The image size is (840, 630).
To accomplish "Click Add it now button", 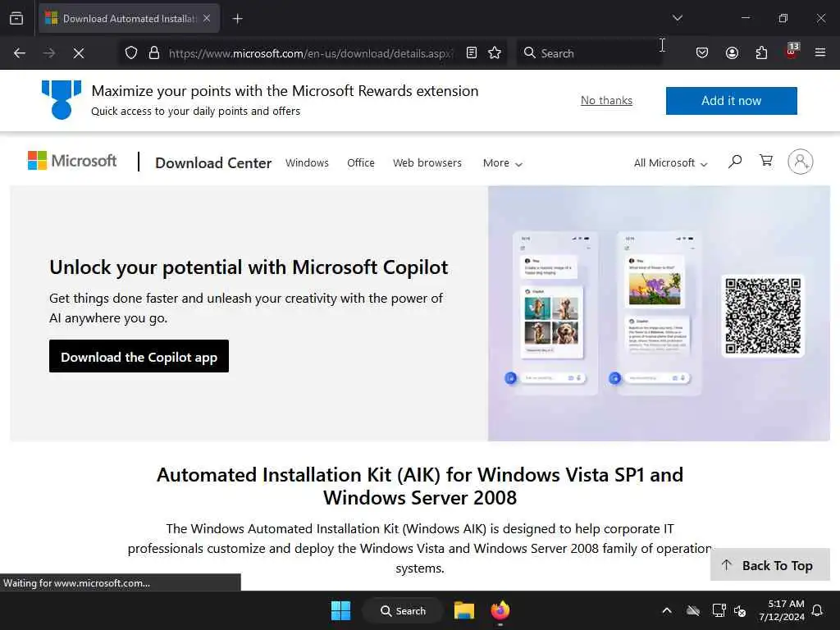I will (731, 101).
